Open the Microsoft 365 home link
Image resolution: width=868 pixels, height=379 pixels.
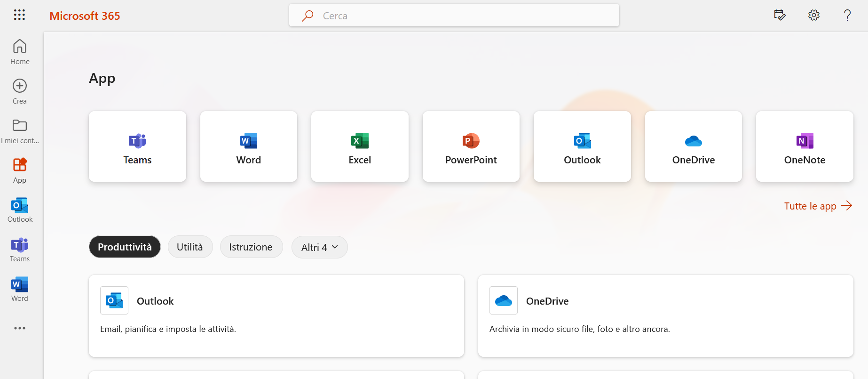point(85,16)
